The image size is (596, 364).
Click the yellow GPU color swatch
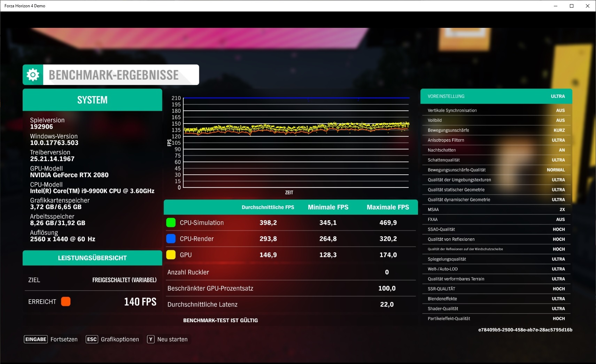click(171, 255)
